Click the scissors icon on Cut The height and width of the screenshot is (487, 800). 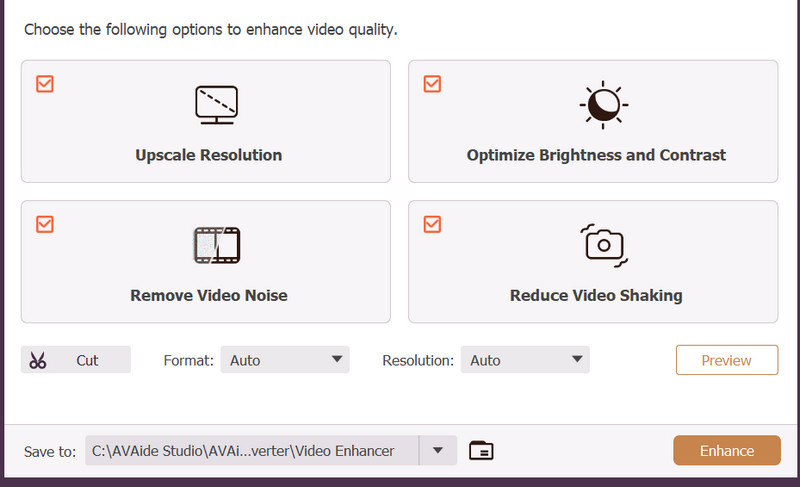37,360
